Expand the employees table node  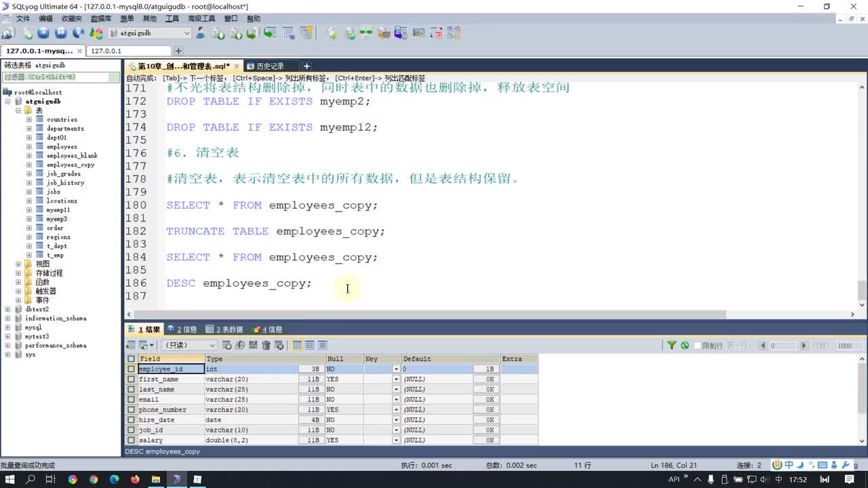point(29,146)
